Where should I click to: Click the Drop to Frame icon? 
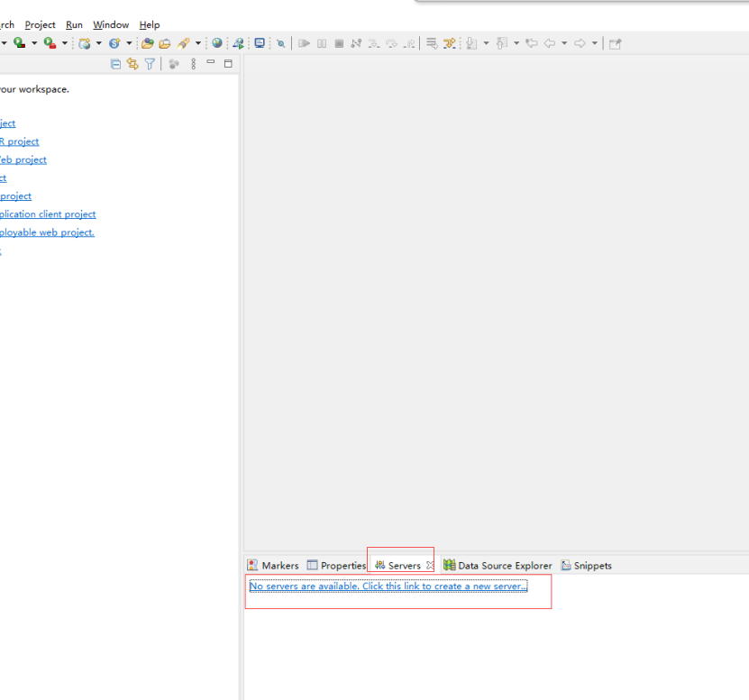point(432,43)
